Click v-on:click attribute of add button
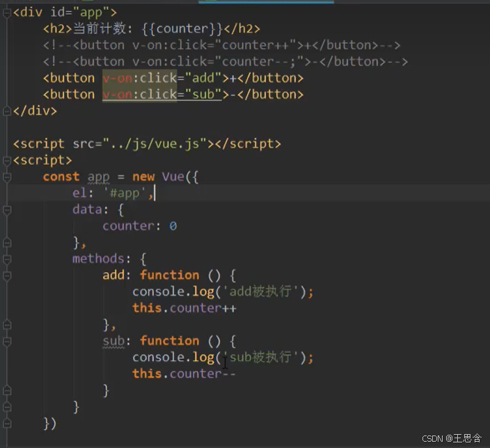 click(140, 78)
